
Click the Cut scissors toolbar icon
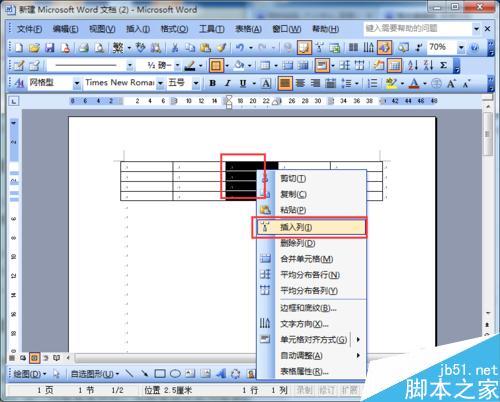(174, 48)
